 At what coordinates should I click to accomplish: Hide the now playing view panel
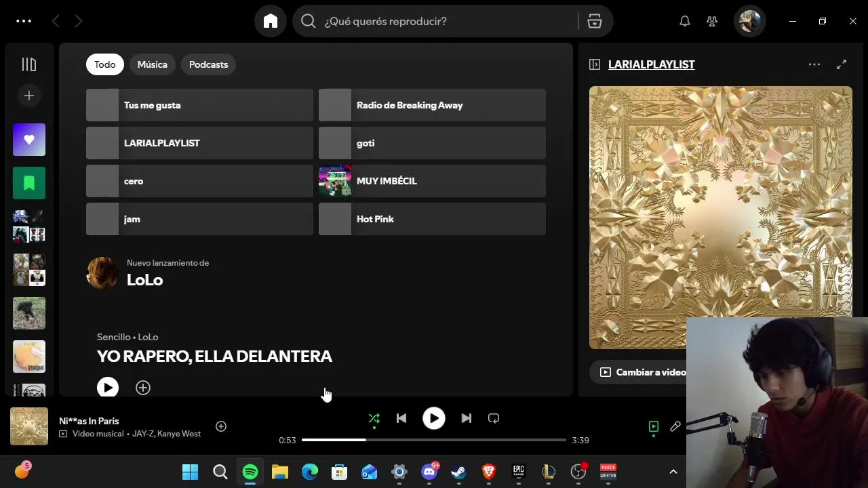click(x=595, y=64)
